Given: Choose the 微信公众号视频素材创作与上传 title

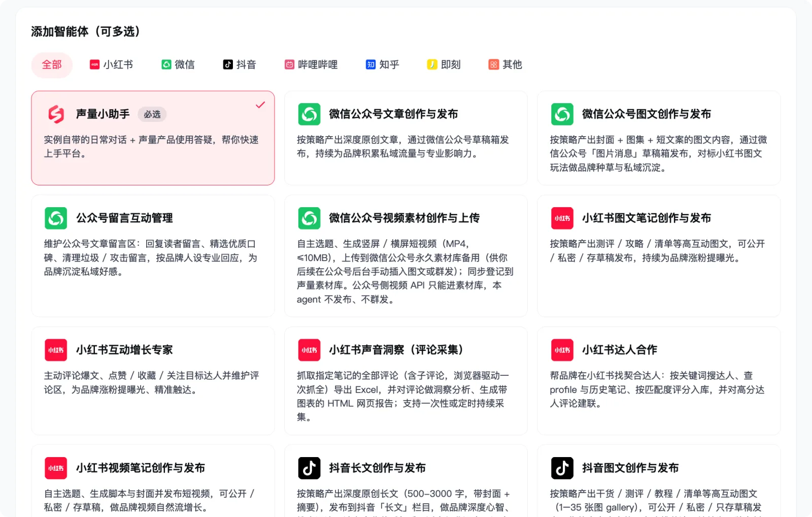Looking at the screenshot, I should (x=404, y=218).
